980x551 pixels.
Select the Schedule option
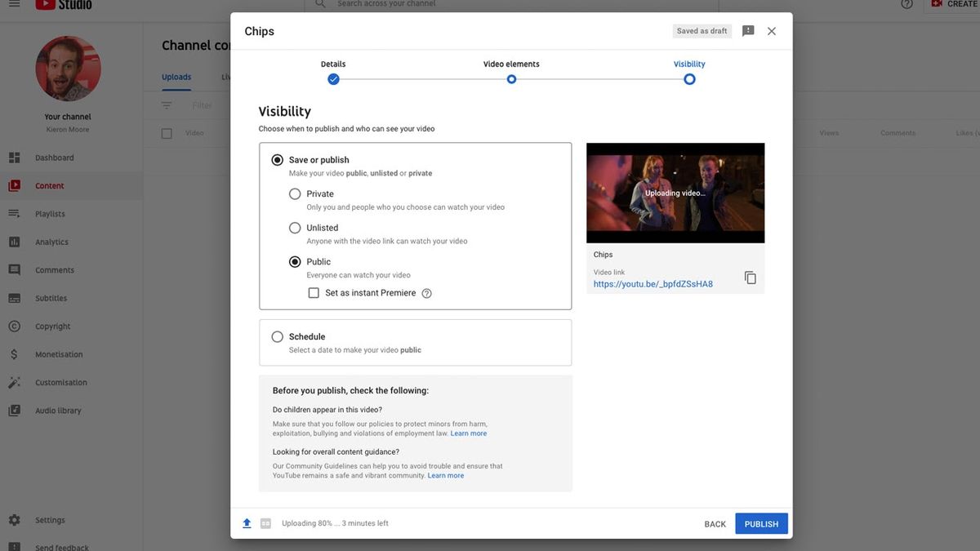point(277,335)
